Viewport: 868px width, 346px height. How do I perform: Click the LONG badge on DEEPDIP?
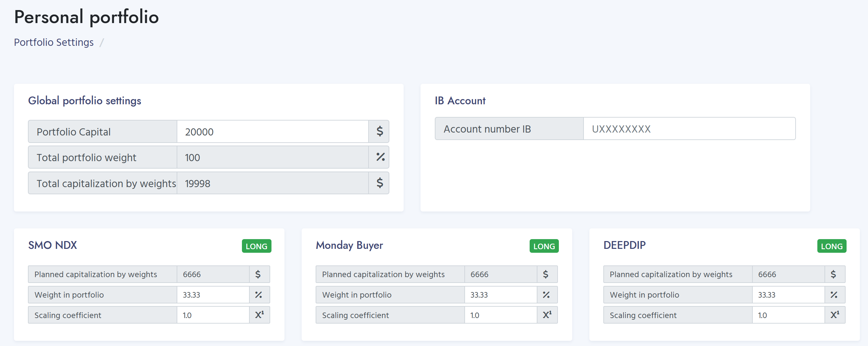point(832,246)
